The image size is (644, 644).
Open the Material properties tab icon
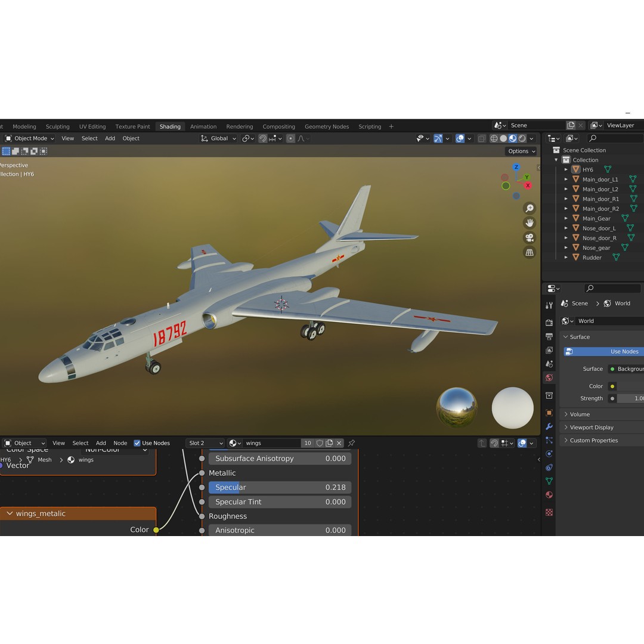tap(549, 495)
